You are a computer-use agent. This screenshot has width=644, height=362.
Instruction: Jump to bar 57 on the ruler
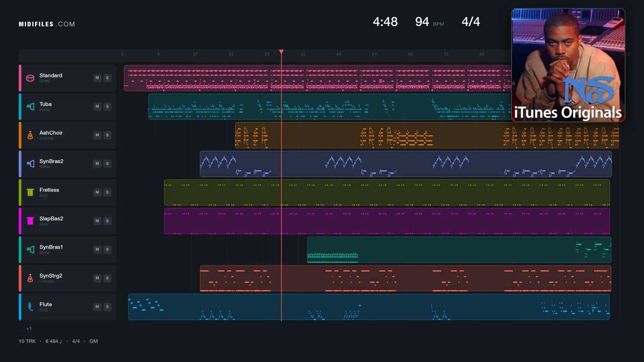coord(374,54)
